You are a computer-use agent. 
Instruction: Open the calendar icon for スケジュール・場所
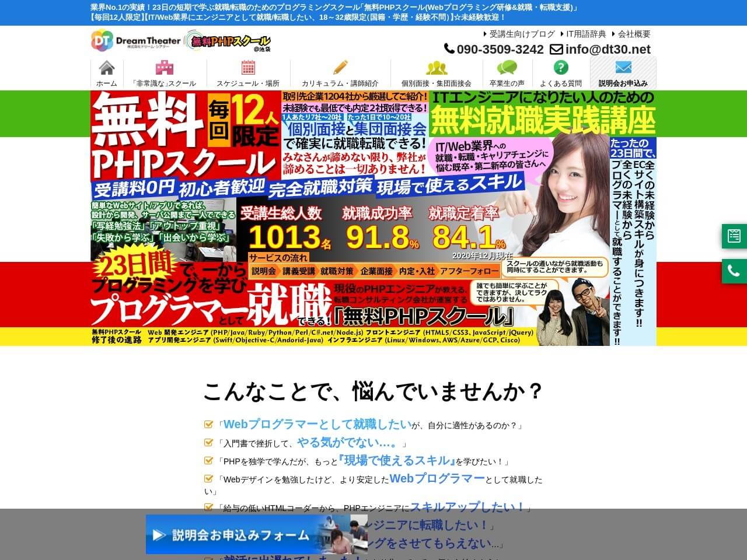(250, 68)
